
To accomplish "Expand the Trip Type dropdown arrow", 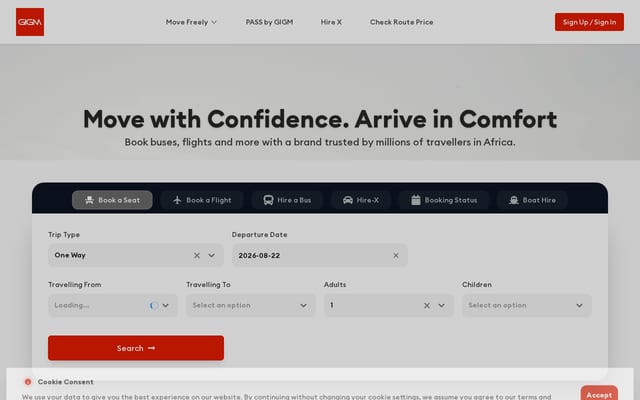I will (x=211, y=256).
